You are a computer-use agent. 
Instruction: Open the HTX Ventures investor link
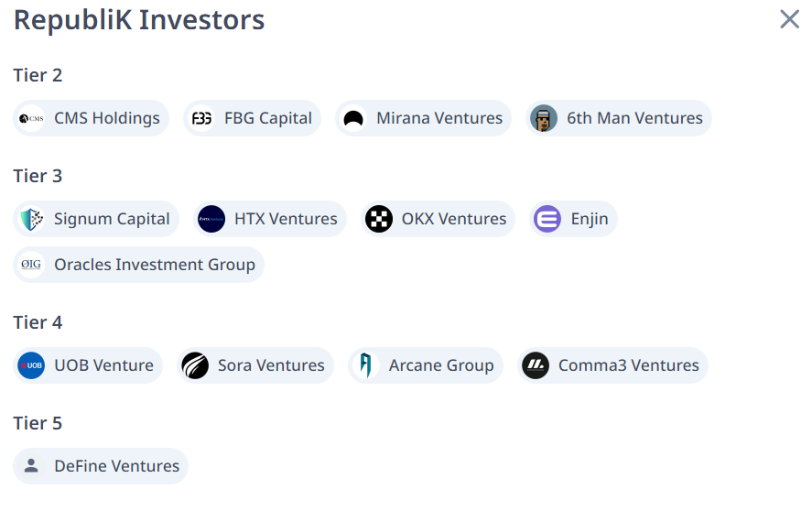[285, 219]
